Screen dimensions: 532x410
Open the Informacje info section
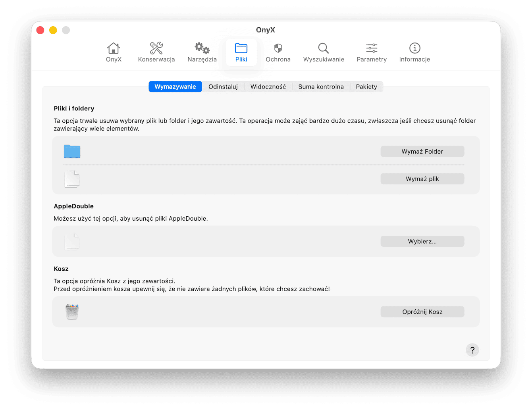click(414, 52)
